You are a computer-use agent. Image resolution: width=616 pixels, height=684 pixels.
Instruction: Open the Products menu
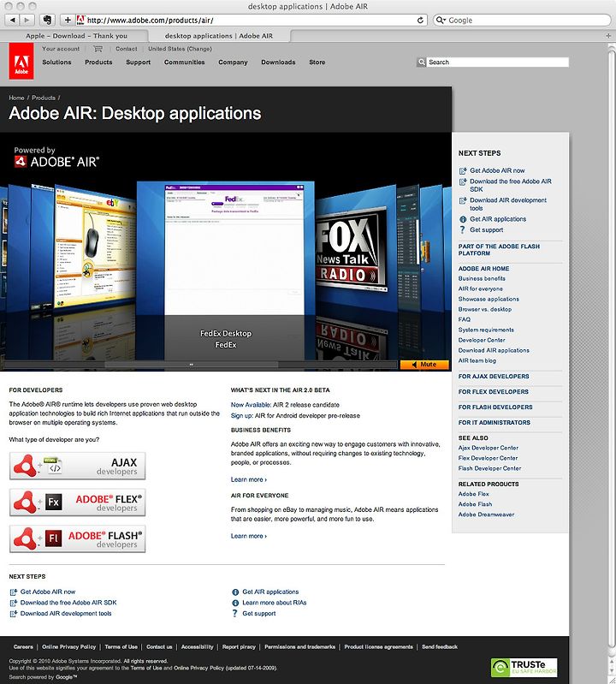98,62
